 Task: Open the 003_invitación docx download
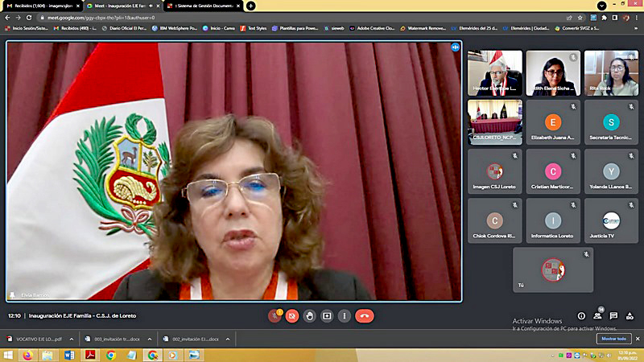114,339
